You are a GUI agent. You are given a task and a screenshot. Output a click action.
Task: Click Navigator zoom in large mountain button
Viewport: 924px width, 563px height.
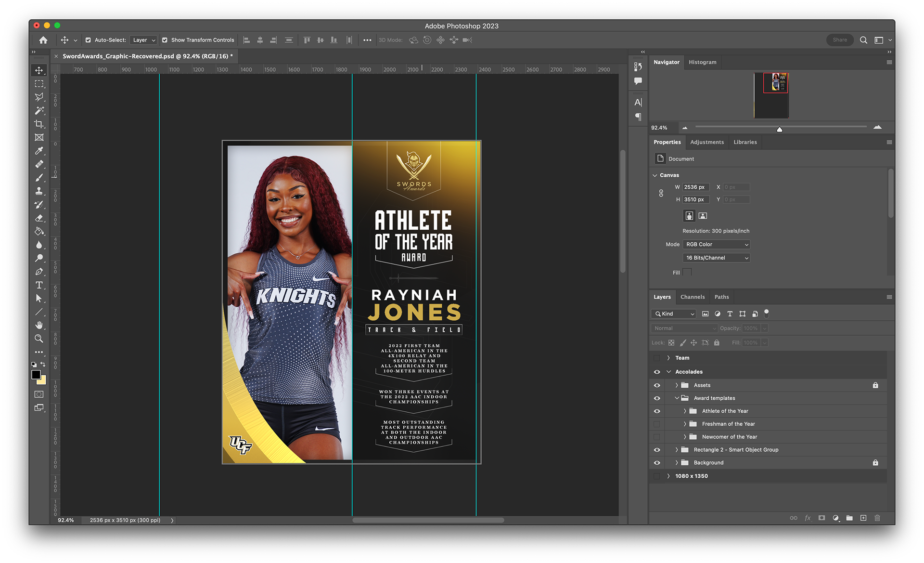coord(877,127)
